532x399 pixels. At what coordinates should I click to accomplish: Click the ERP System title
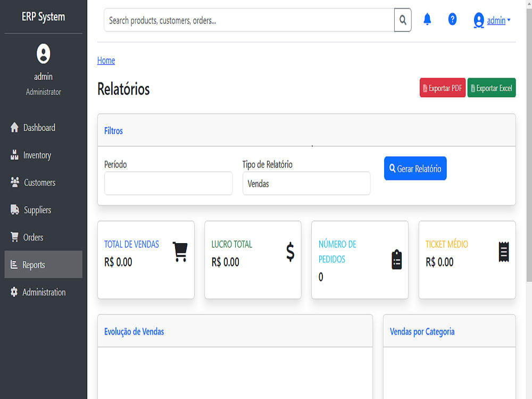[x=44, y=16]
